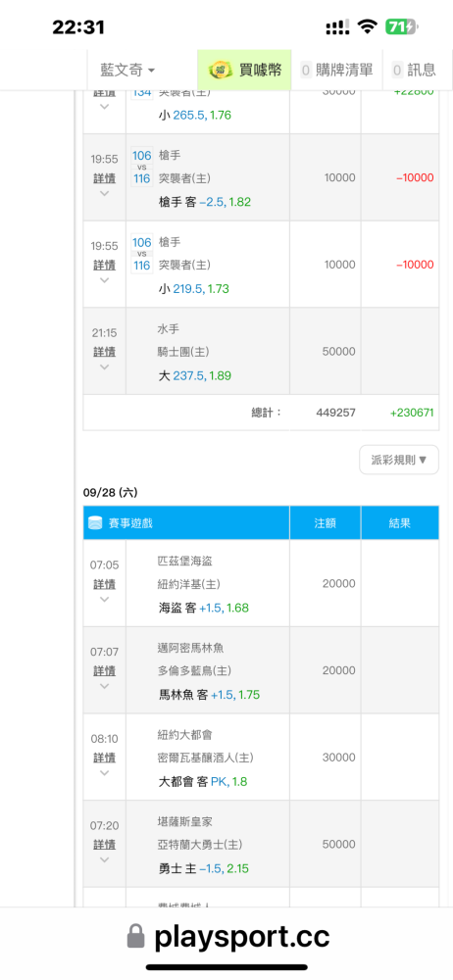Click the gold coin icon beside 買噱幣
Screen dimensions: 453x980
click(221, 70)
